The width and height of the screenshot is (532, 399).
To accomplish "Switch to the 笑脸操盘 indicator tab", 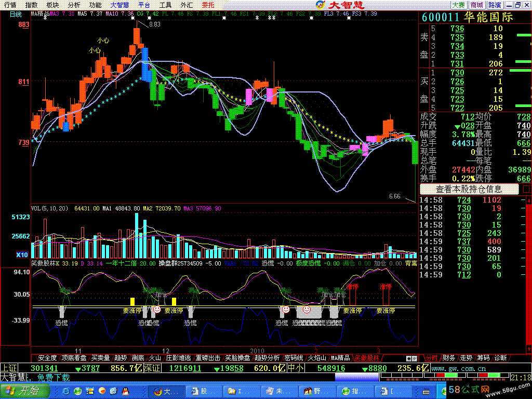I will click(237, 358).
